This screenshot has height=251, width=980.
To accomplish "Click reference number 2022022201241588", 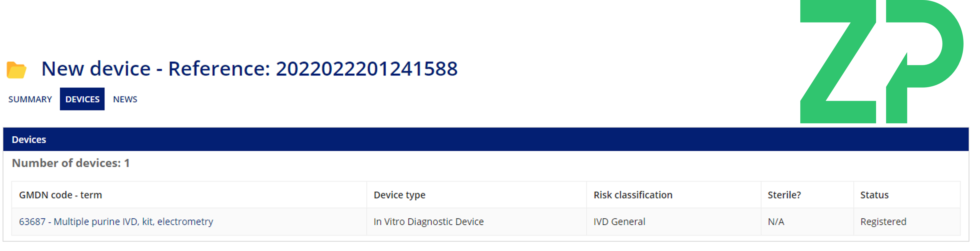I will (366, 69).
